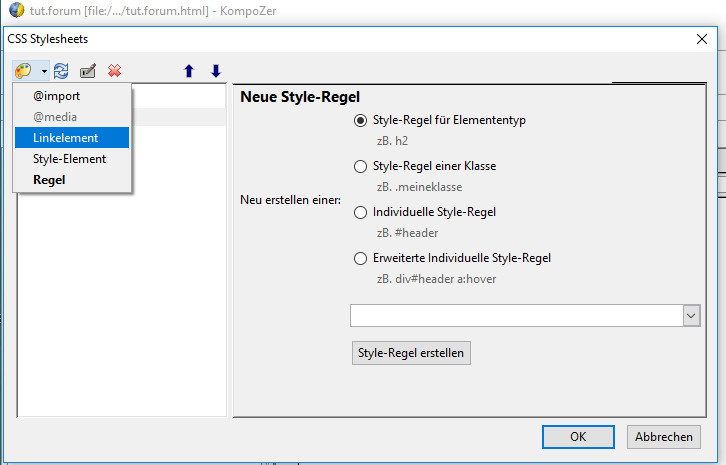Screen dimensions: 726x465
Task: Close the CSS Stylesheets dialog
Action: click(701, 39)
